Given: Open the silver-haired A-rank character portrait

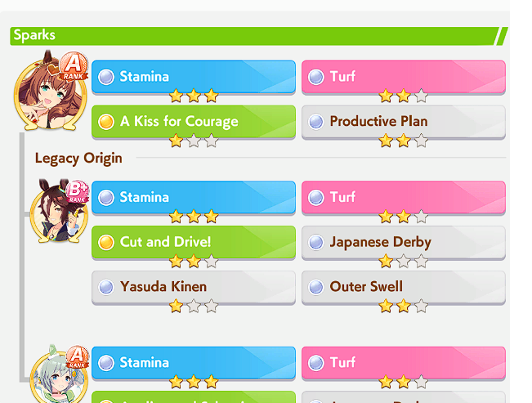Looking at the screenshot, I should pyautogui.click(x=60, y=374).
